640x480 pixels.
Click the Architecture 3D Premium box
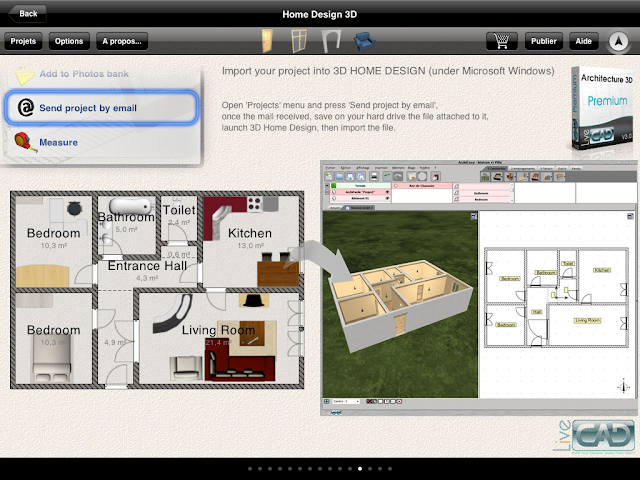click(602, 108)
